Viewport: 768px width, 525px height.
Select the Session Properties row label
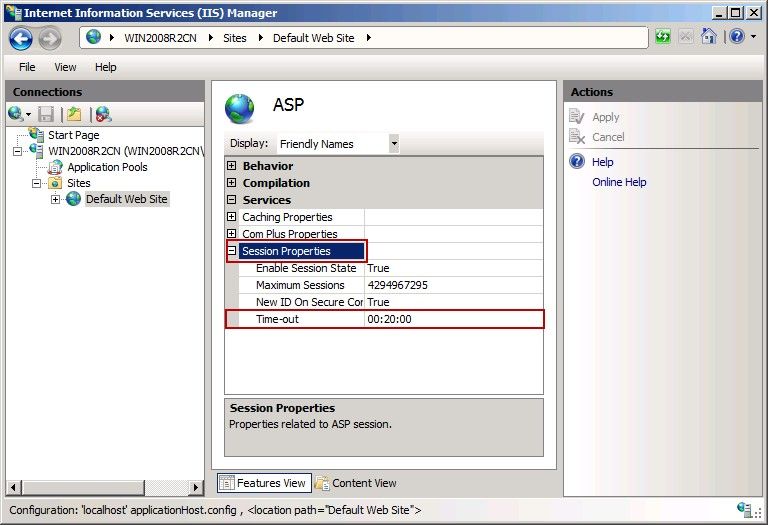[301, 251]
